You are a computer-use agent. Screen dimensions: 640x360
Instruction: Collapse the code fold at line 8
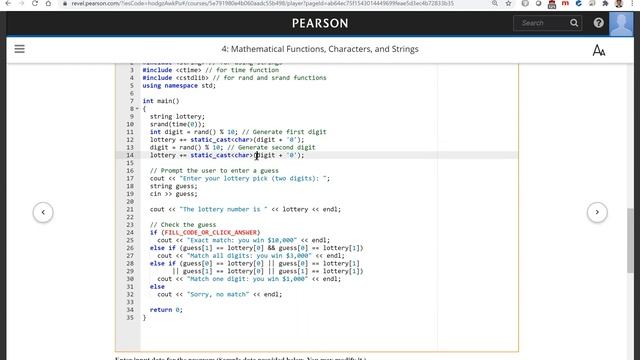tap(137, 109)
